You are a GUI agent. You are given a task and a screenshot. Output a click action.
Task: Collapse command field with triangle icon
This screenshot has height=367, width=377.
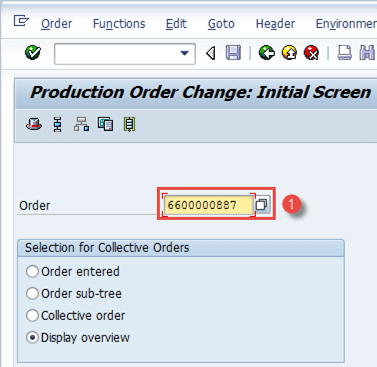click(211, 53)
